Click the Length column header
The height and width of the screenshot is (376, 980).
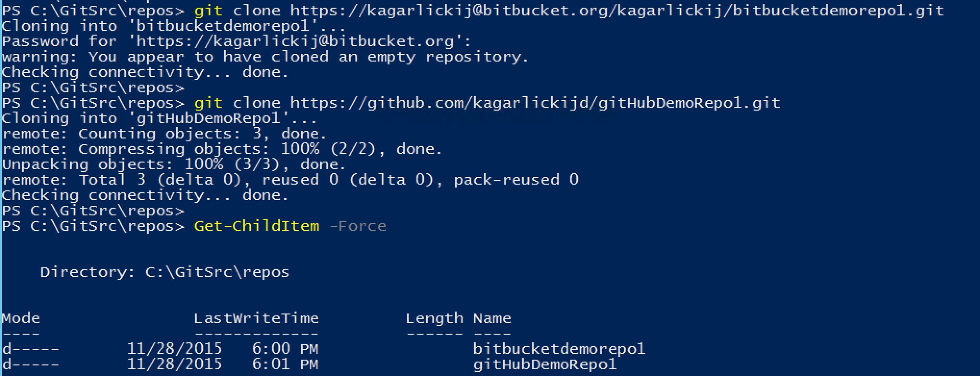(434, 318)
